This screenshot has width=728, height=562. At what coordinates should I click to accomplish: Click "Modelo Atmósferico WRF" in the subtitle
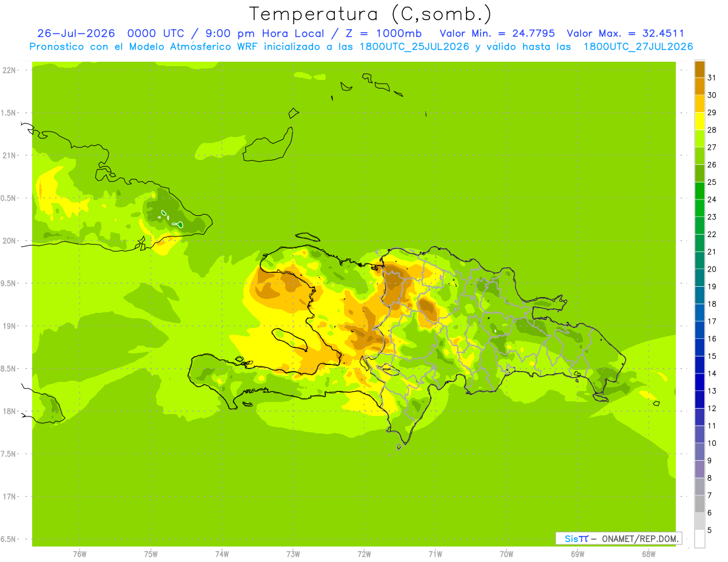(x=187, y=46)
